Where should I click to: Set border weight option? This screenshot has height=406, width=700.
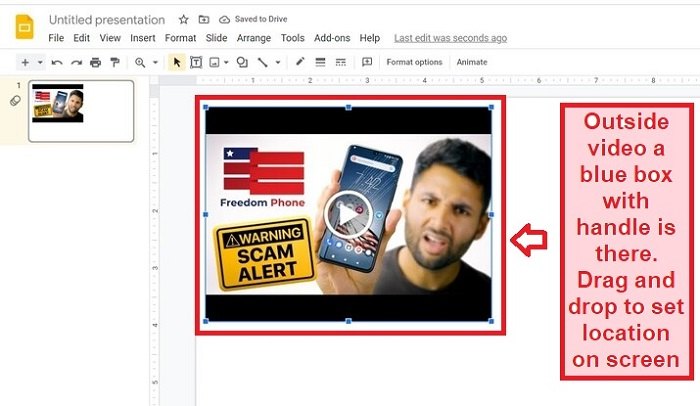(x=320, y=62)
